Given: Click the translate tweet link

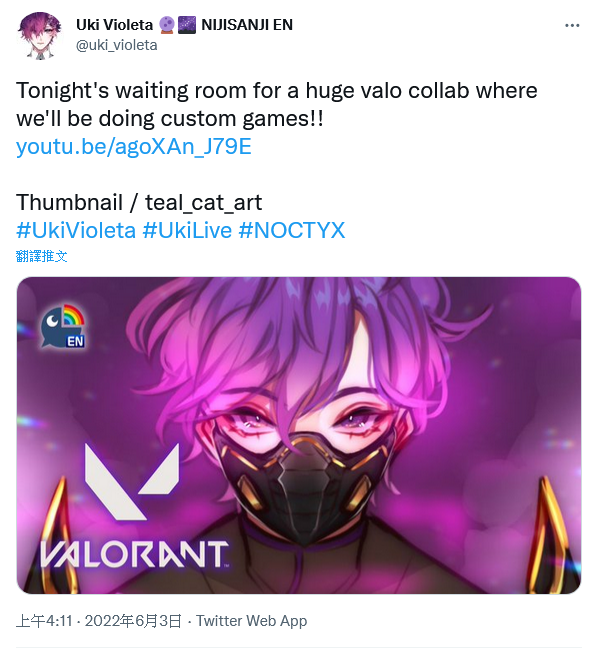Looking at the screenshot, I should point(41,256).
